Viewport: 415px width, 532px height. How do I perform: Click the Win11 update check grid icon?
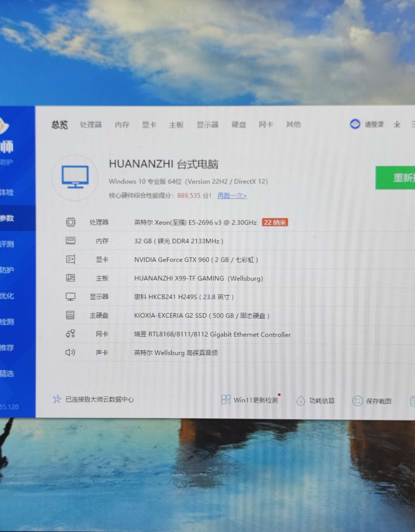click(226, 400)
